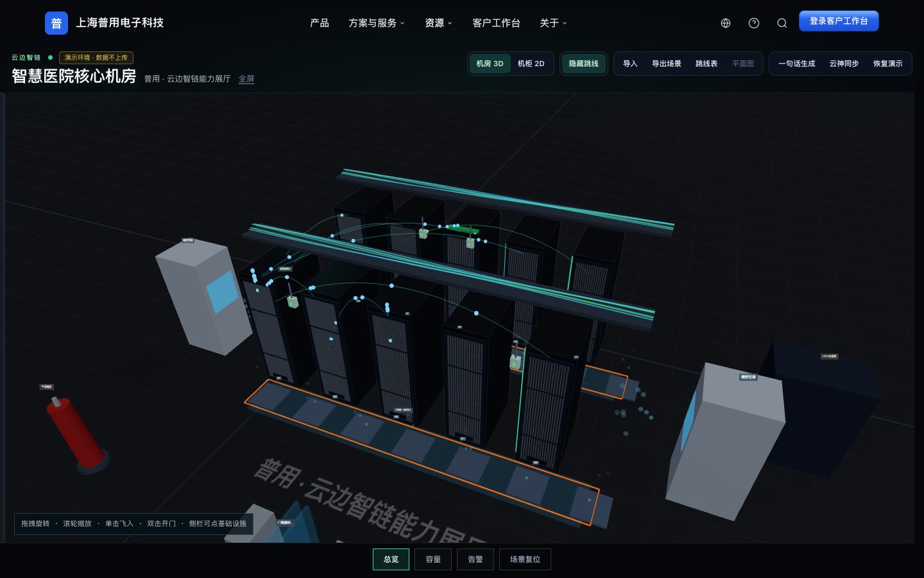
Task: Click the 恢复演示 button
Action: (887, 64)
